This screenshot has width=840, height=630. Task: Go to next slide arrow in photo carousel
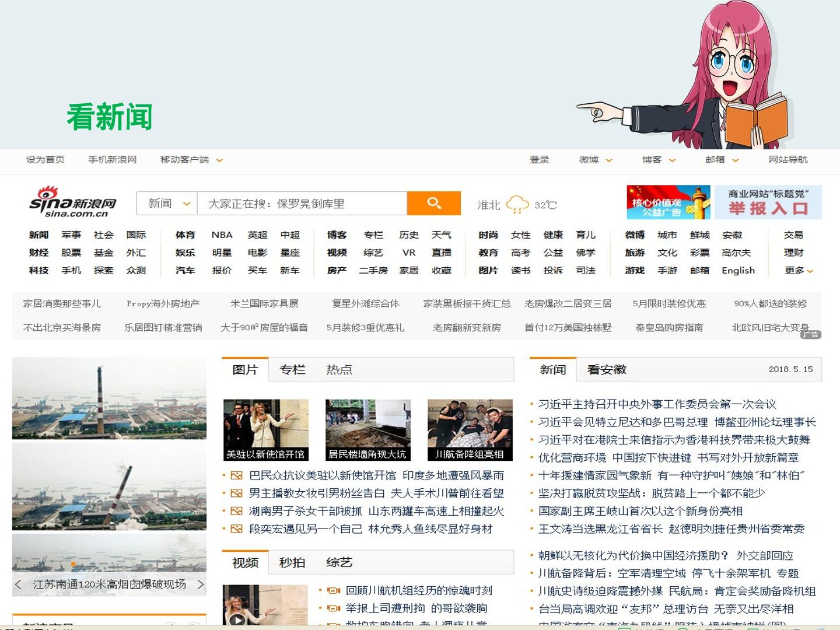[x=201, y=584]
